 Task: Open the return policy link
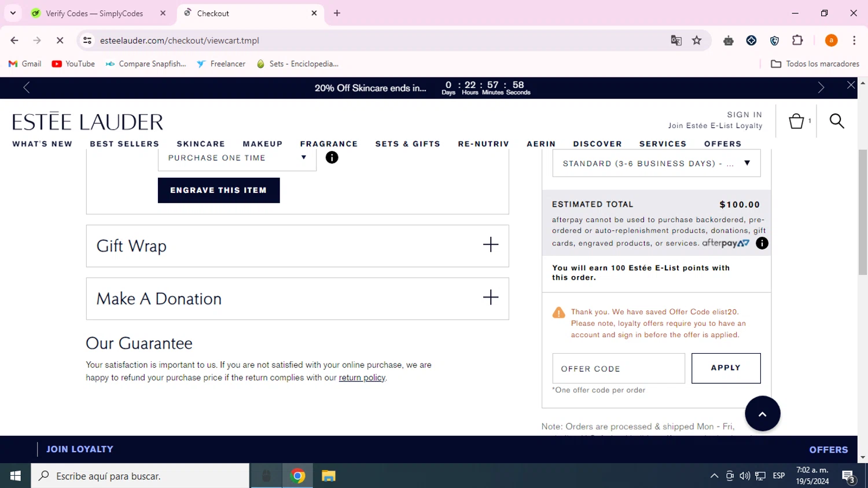point(362,377)
